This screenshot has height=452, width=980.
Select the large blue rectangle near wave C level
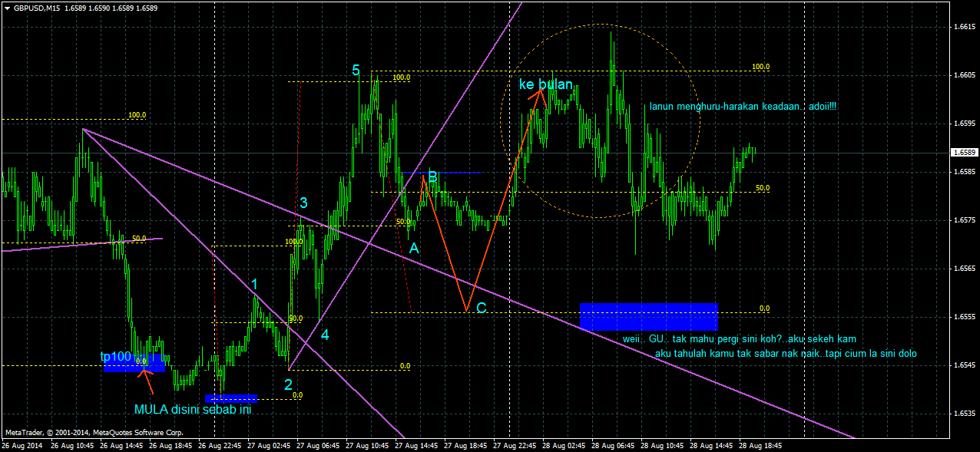point(649,317)
